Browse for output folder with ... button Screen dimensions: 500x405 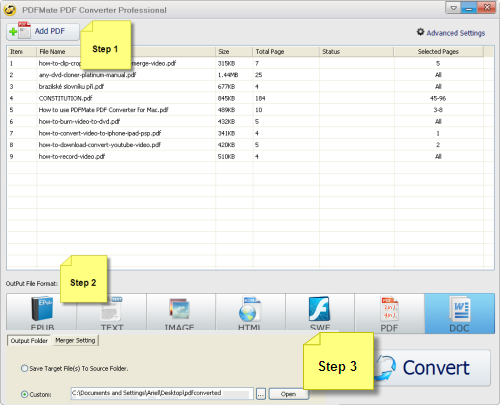(261, 394)
